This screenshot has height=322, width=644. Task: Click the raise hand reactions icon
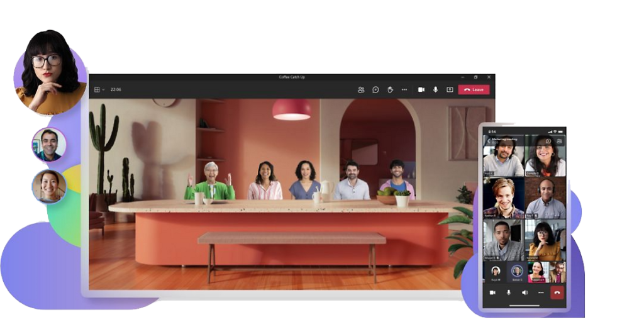click(x=390, y=89)
